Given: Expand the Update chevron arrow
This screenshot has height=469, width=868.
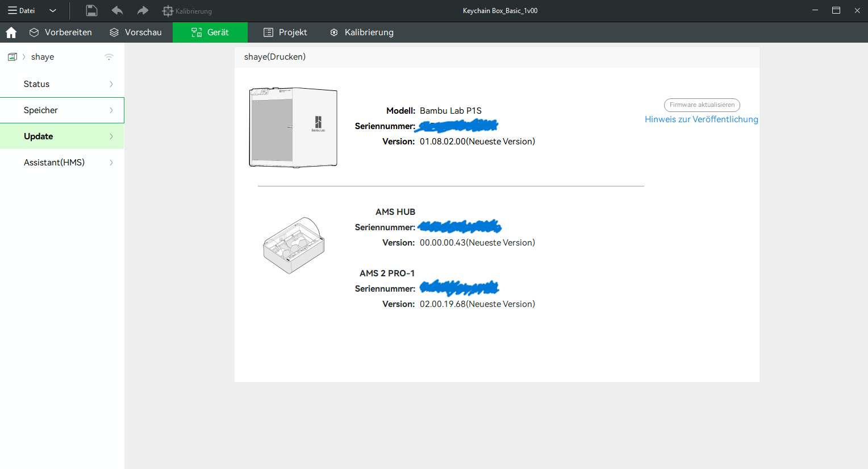Looking at the screenshot, I should 111,136.
